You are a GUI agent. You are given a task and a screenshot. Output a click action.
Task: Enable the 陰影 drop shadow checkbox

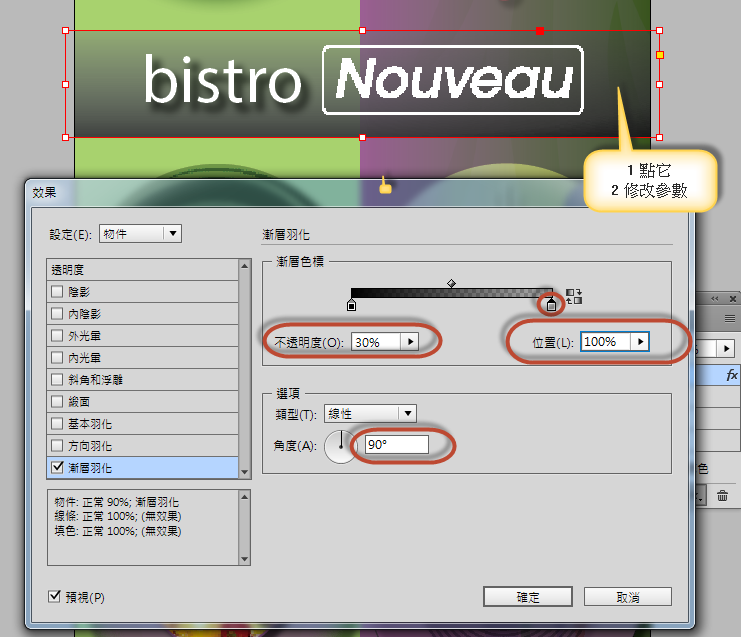point(58,291)
